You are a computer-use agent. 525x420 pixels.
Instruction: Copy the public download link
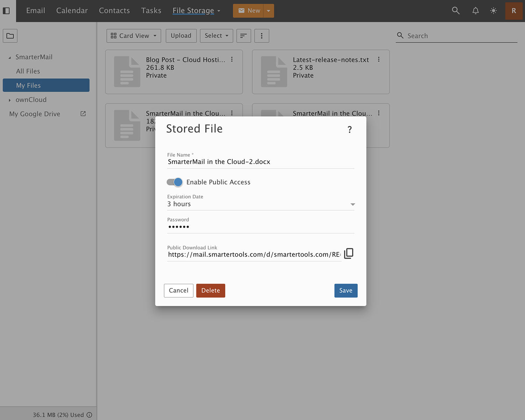tap(349, 253)
